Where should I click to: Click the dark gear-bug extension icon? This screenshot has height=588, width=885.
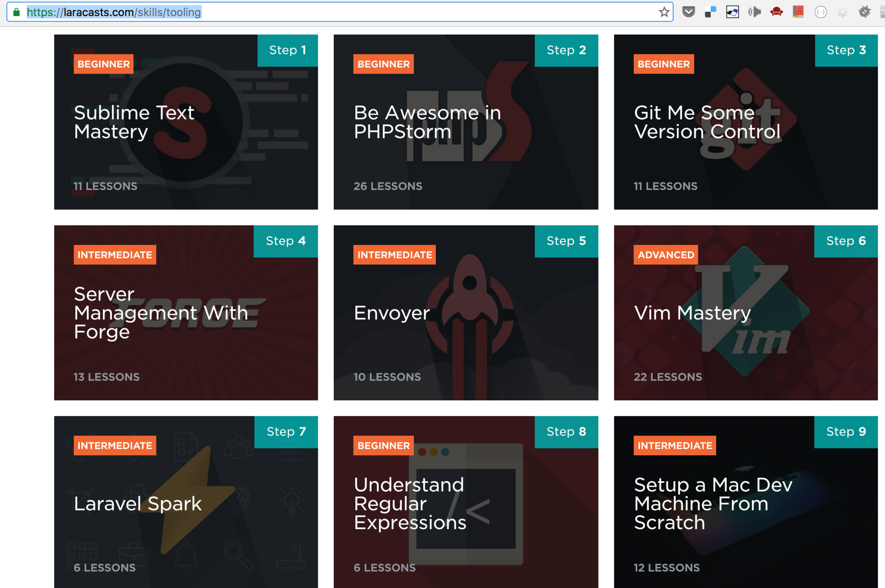[x=864, y=12]
